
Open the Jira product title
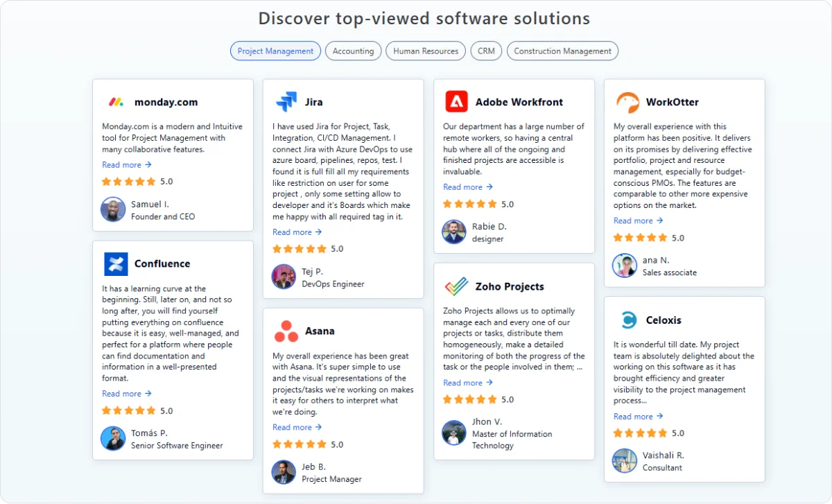[x=313, y=102]
